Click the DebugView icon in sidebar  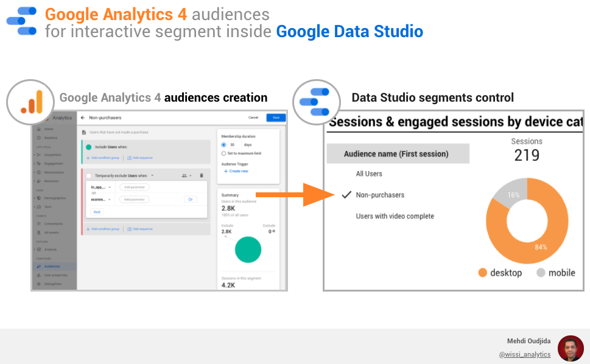coord(39,284)
